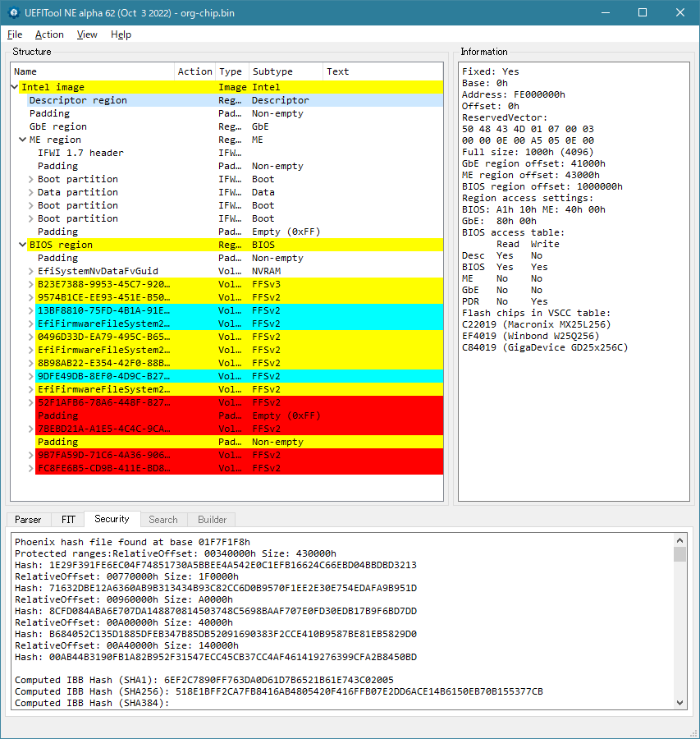
Task: Click the Security log scrollbar thumb
Action: point(679,554)
